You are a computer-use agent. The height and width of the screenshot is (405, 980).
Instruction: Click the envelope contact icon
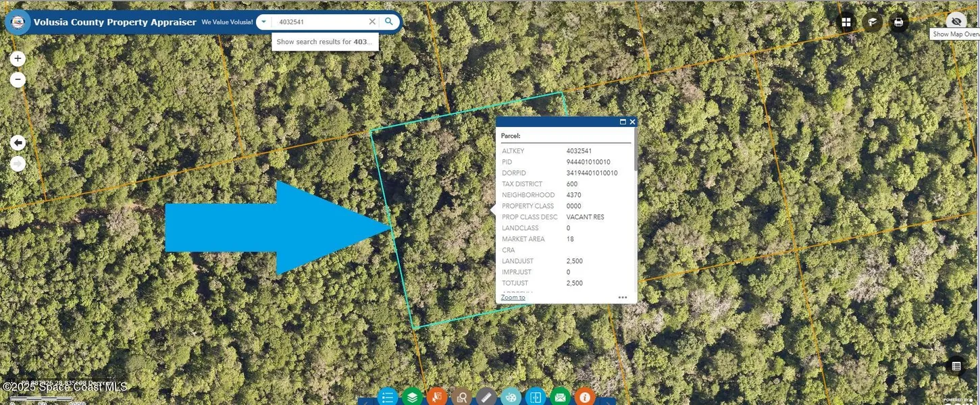[x=560, y=397]
